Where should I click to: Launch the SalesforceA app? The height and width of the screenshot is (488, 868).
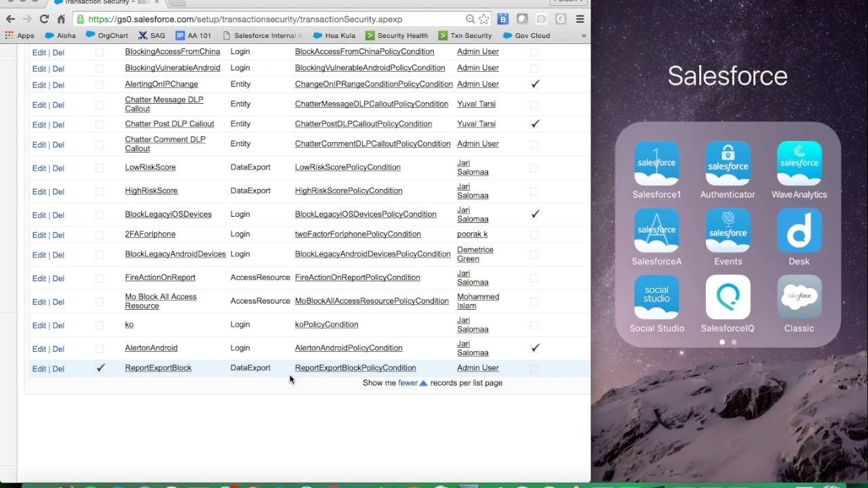tap(656, 230)
